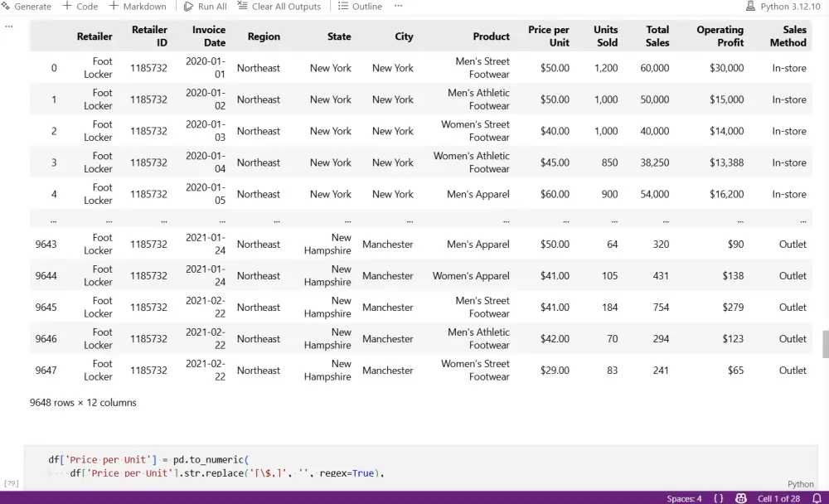Click the Generate button in notebook toolbar

(27, 7)
